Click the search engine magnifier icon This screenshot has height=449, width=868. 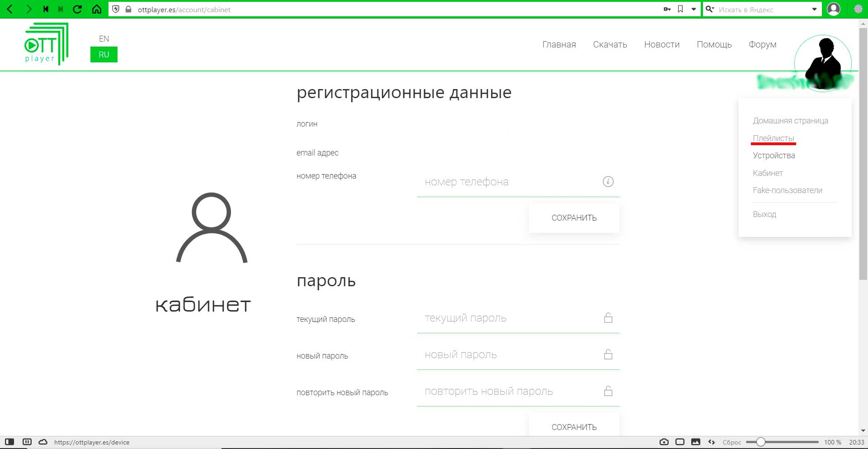click(710, 9)
